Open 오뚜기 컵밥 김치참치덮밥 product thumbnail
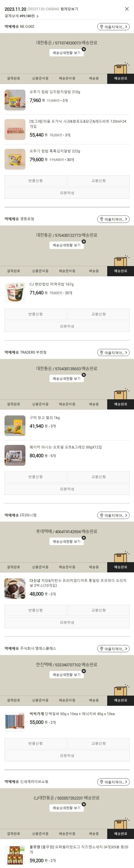 (x=15, y=100)
